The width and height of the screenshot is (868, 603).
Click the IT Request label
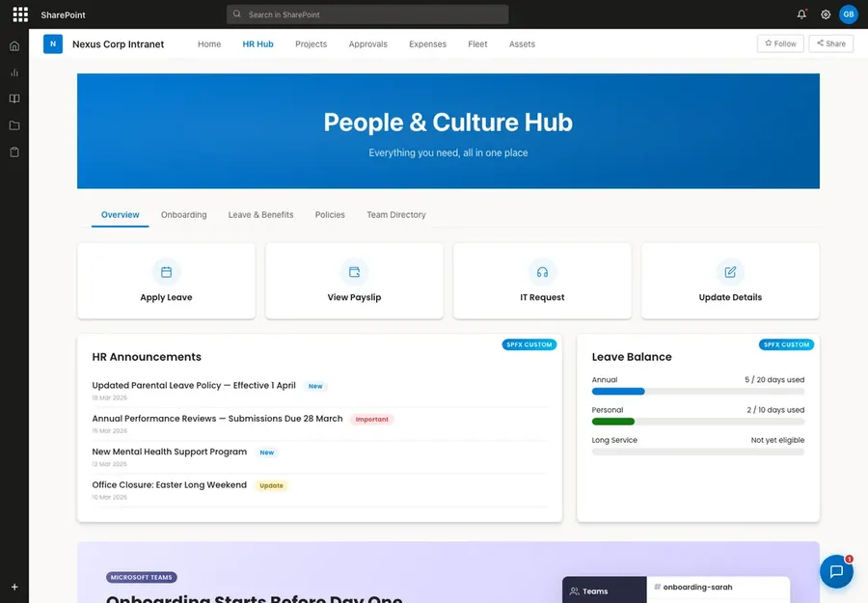tap(542, 297)
